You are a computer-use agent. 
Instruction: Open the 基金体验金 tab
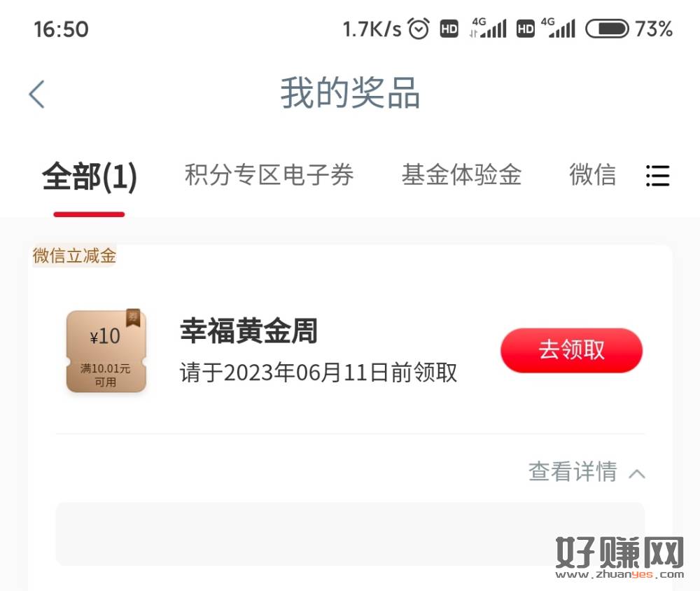point(461,174)
